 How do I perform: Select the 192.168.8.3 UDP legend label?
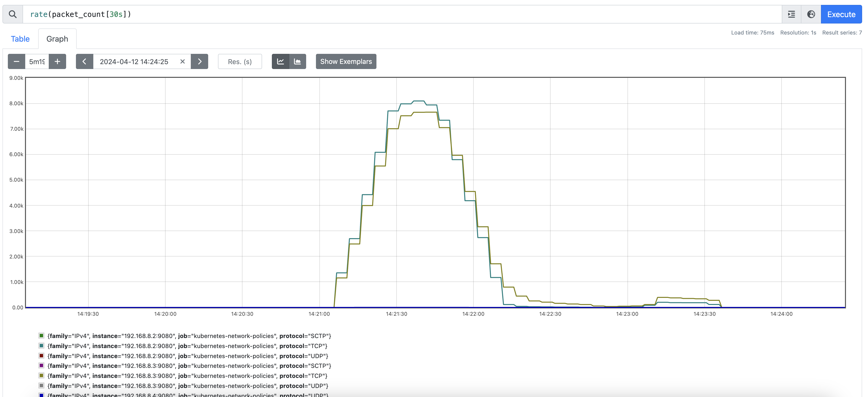(188, 386)
